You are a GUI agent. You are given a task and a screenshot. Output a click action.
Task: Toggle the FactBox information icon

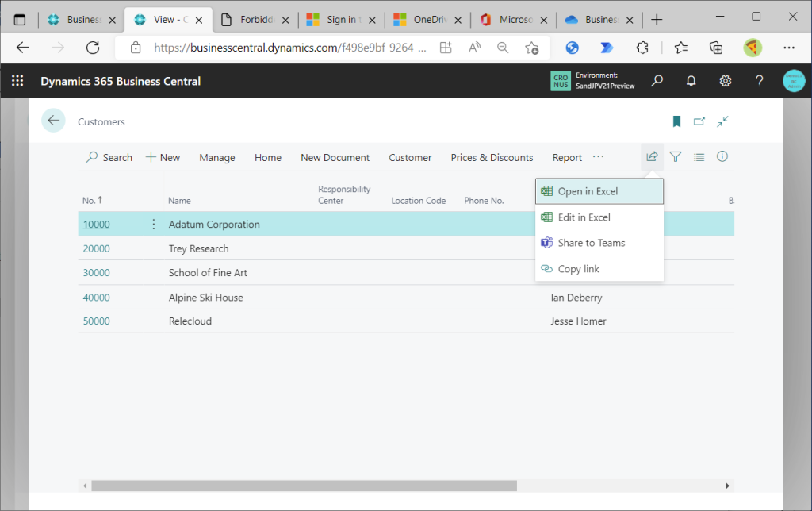coord(722,156)
